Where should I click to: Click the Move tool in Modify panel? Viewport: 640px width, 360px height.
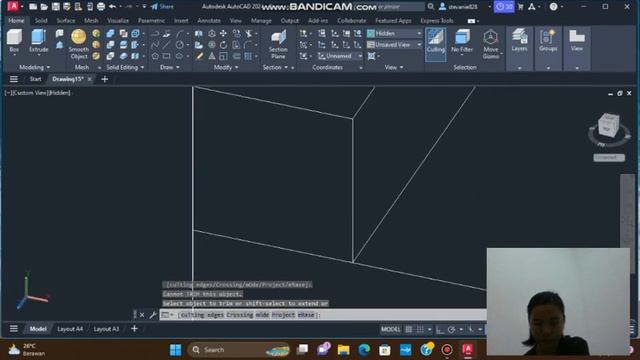223,33
